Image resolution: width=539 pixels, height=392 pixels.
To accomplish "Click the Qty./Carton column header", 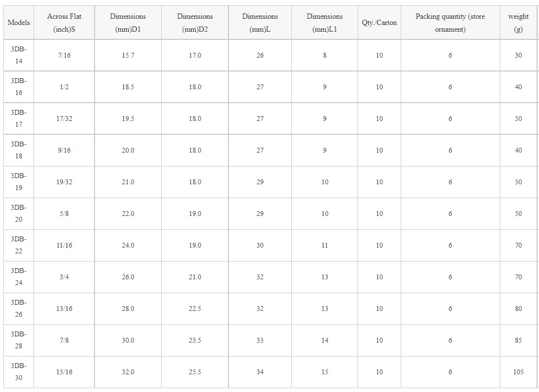I will 379,23.
